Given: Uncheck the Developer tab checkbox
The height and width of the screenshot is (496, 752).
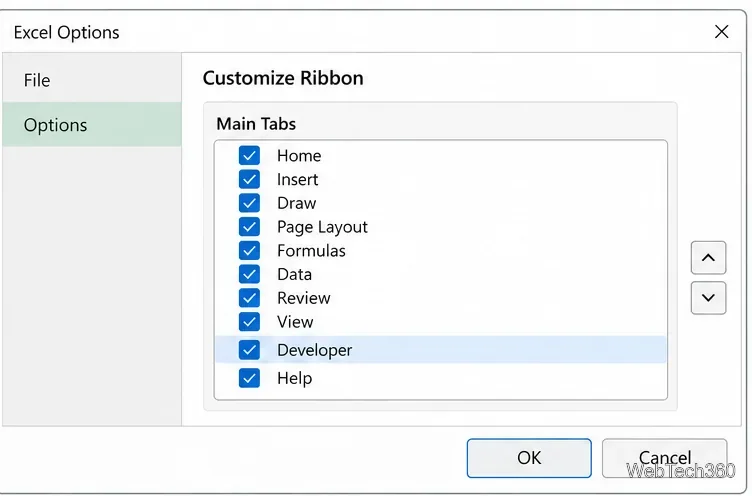Looking at the screenshot, I should pyautogui.click(x=249, y=350).
